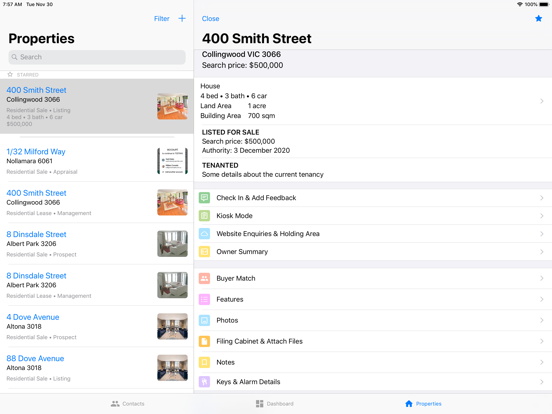Toggle the blue star favorite icon
The width and height of the screenshot is (552, 414).
(538, 18)
